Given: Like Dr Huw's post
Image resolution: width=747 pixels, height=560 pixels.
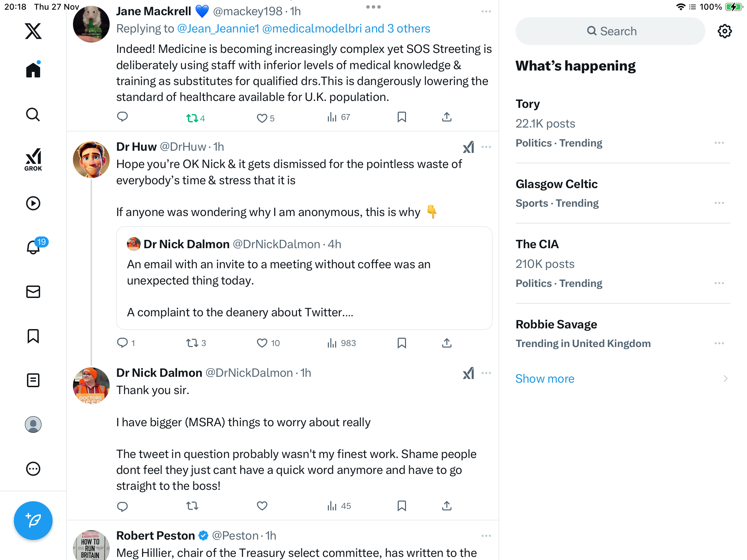Looking at the screenshot, I should coord(262,343).
